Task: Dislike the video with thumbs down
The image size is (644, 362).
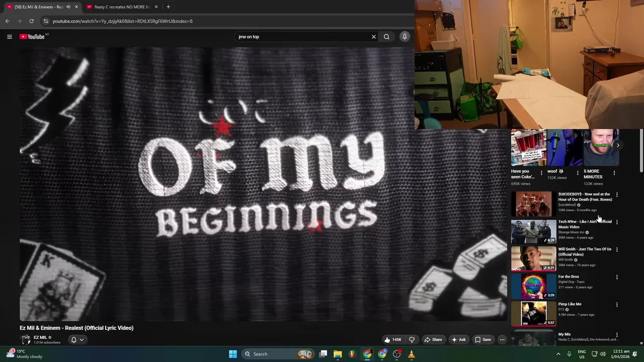Action: tap(412, 340)
